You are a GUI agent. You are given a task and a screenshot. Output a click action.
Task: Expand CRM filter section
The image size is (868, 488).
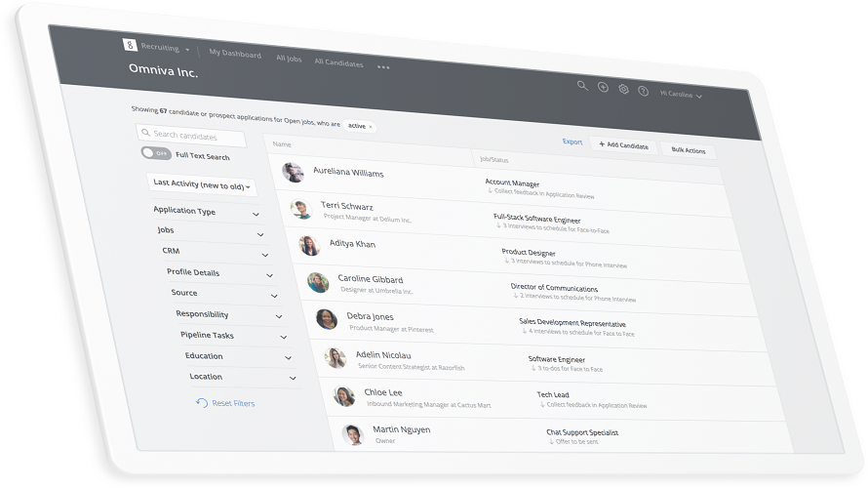pyautogui.click(x=216, y=253)
